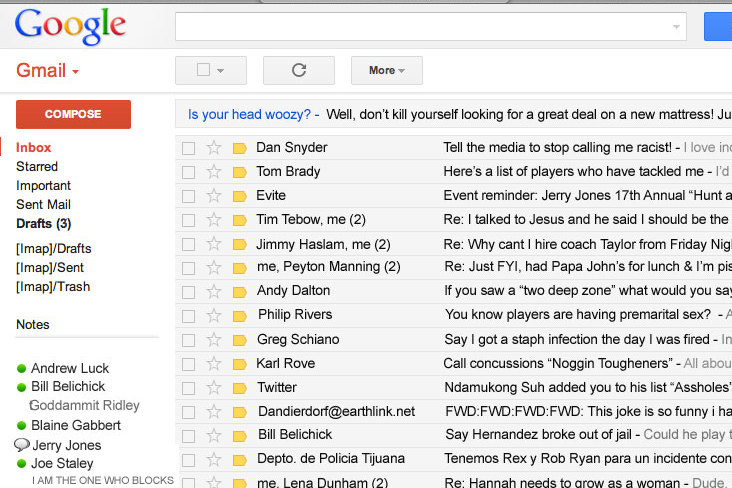
Task: Open email 'You know players are having'
Action: [x=578, y=314]
